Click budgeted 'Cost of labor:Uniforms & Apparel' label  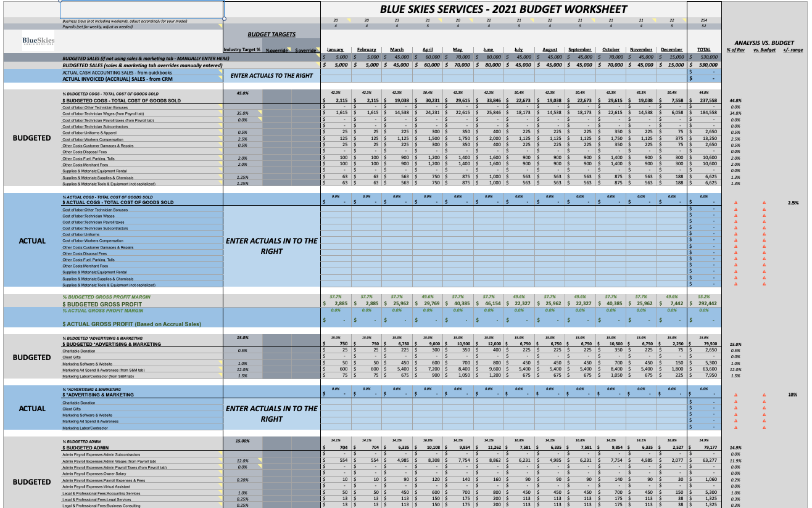click(90, 132)
